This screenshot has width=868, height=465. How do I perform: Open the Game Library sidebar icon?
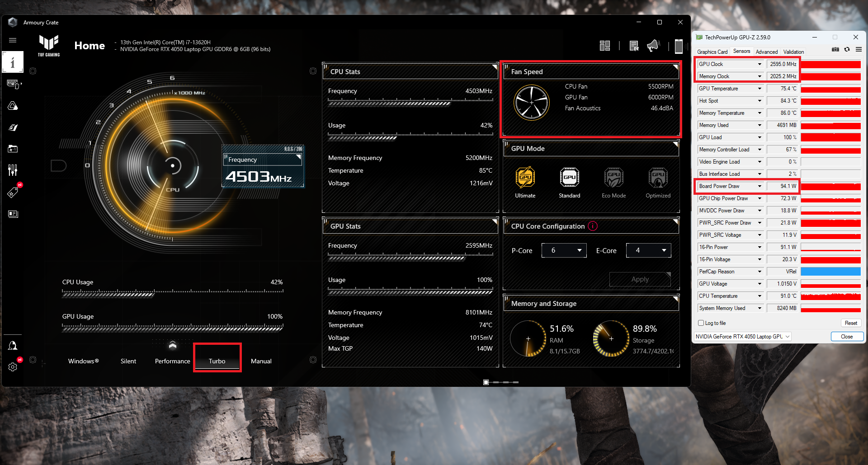13,149
